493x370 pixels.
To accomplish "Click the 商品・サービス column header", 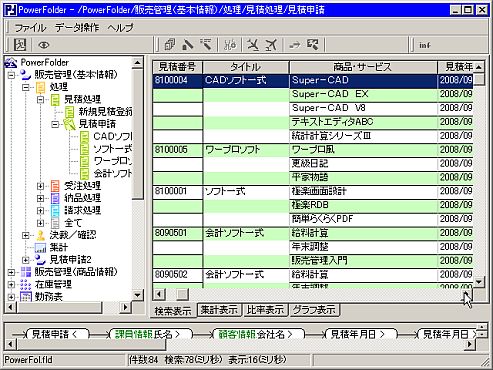I will pos(363,67).
